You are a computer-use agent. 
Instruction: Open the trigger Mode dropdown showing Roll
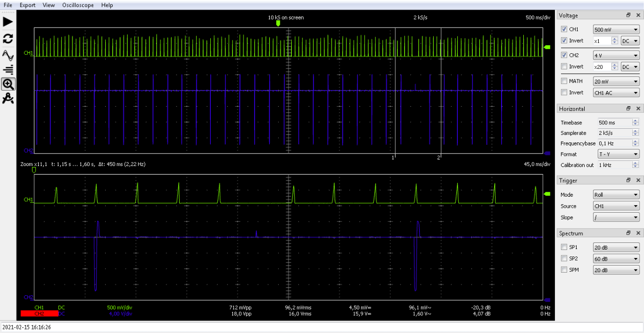click(x=616, y=195)
